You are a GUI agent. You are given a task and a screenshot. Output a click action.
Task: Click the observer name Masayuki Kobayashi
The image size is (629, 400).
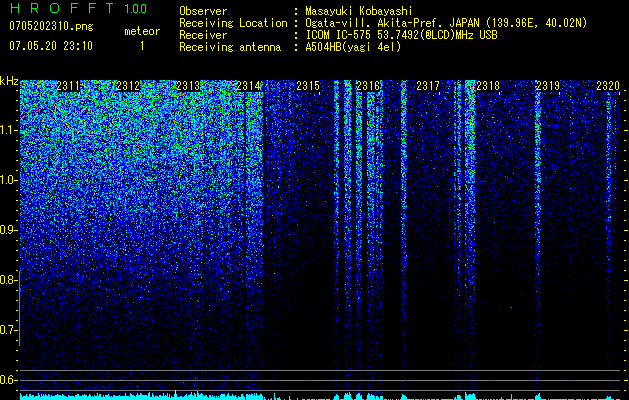[x=359, y=11]
